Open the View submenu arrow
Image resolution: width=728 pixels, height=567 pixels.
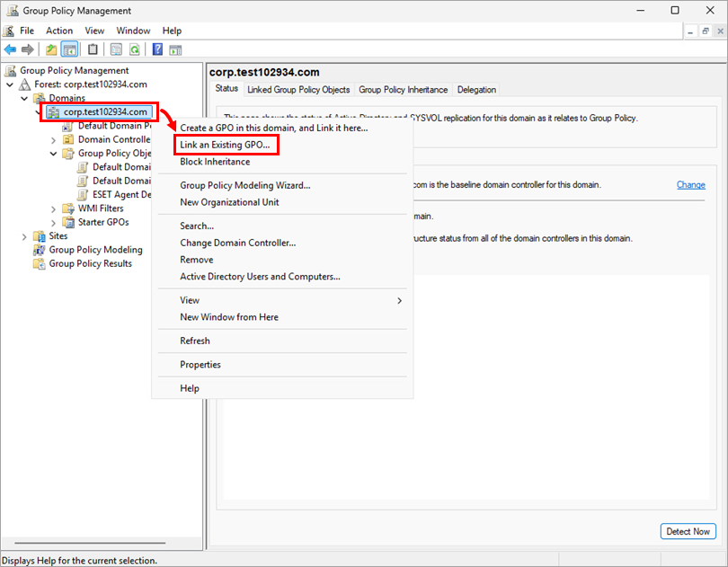coord(400,300)
